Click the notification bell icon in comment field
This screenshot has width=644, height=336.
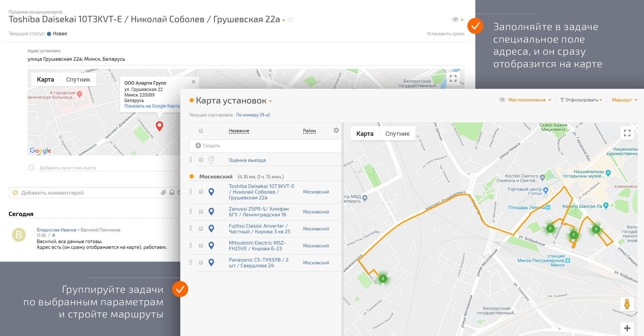[172, 192]
